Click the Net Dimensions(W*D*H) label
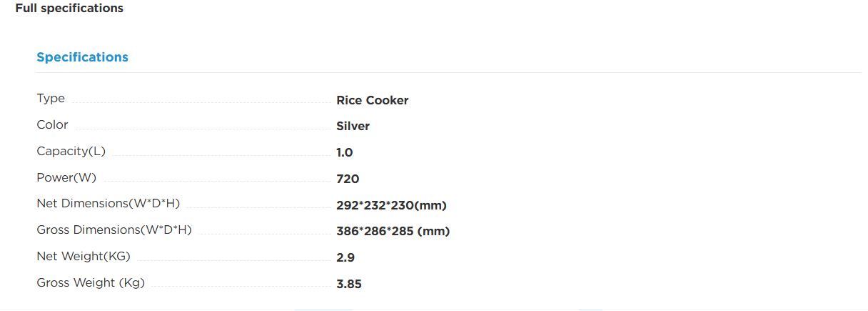 coord(108,204)
